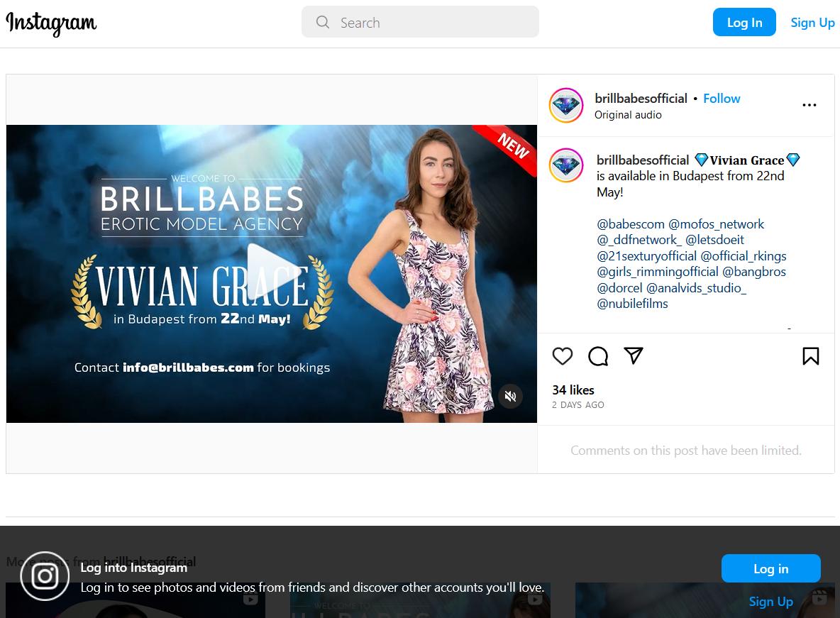This screenshot has height=618, width=840.
Task: Open the @analvids_studio_ mention
Action: tap(696, 288)
